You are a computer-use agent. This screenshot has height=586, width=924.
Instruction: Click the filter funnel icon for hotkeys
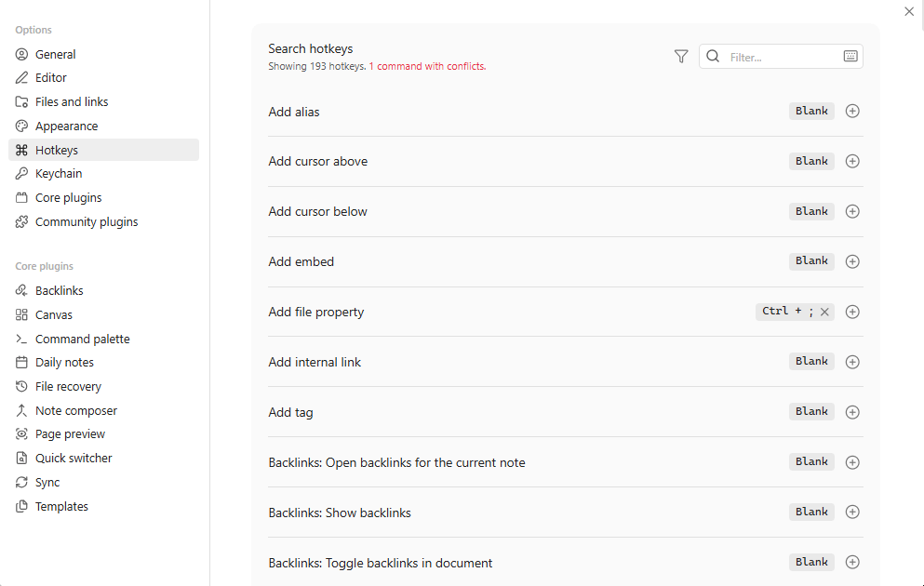pos(681,57)
